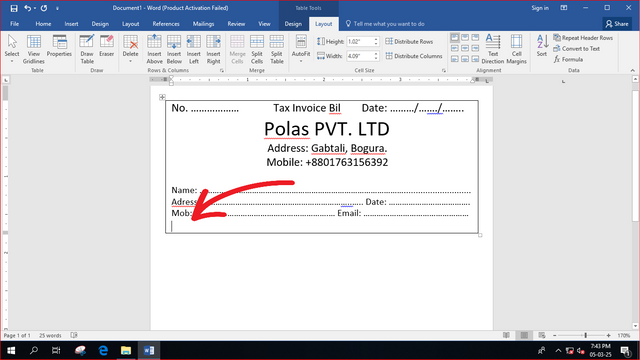Open table Properties

[x=59, y=46]
